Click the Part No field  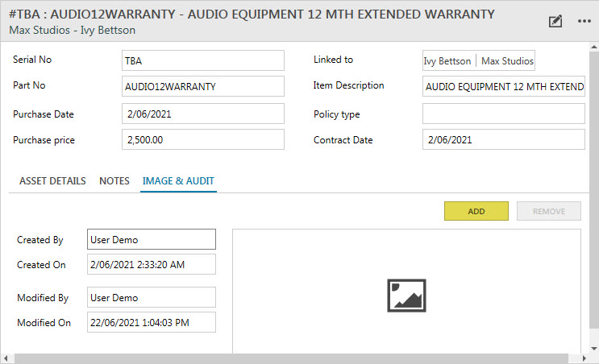[x=203, y=86]
